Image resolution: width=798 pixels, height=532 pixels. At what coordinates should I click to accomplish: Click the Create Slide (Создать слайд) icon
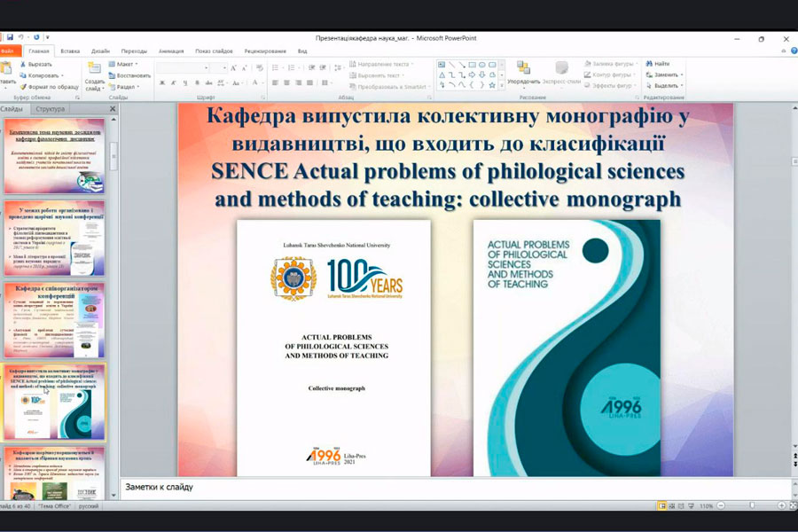click(94, 69)
